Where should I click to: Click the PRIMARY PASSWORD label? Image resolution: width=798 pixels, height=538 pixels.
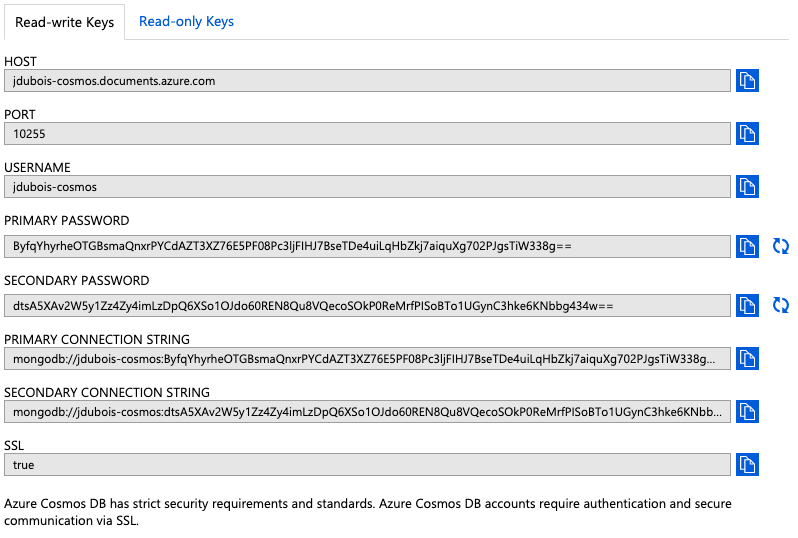click(67, 220)
